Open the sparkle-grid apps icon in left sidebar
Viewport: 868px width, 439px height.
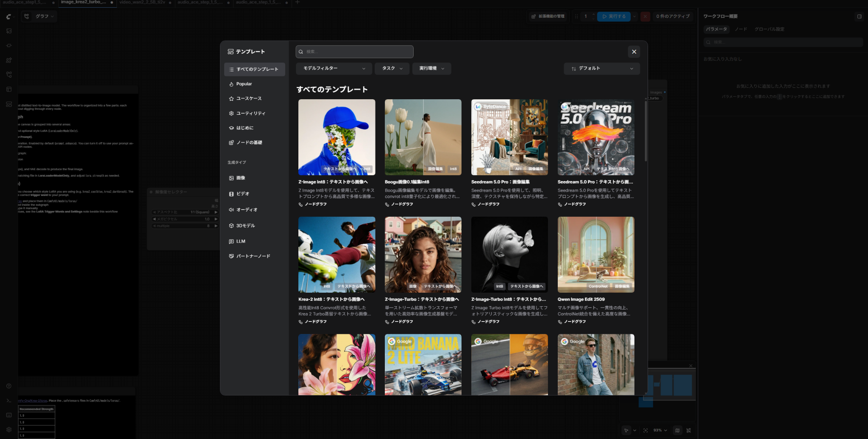pos(9,60)
